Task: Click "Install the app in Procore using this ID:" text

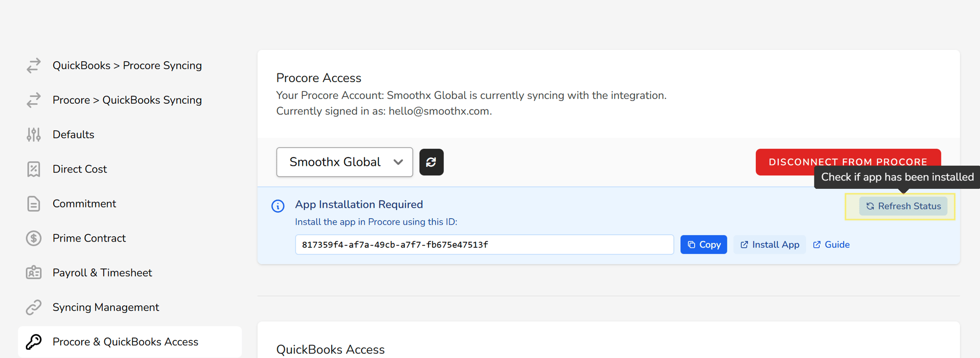Action: 376,222
